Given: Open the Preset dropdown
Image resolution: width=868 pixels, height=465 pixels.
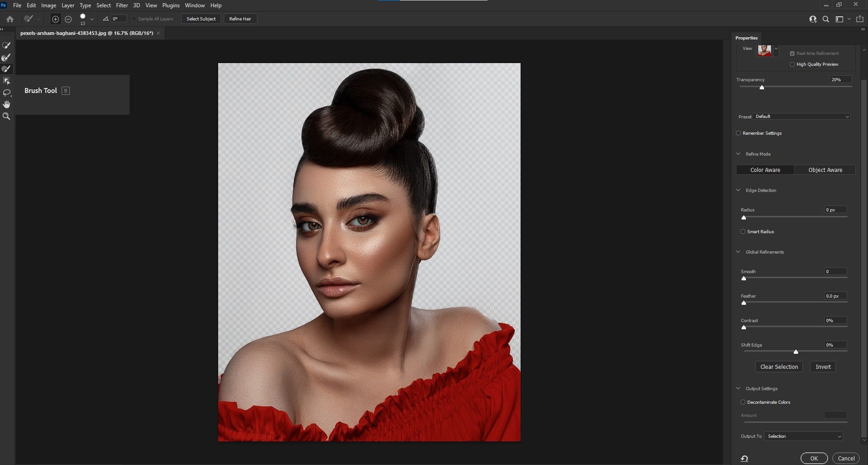Looking at the screenshot, I should [x=801, y=117].
